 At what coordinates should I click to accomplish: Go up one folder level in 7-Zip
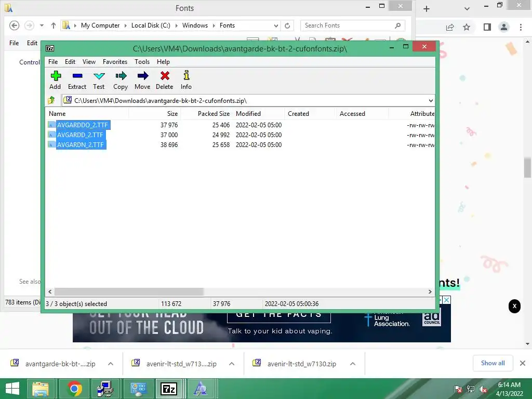pos(51,100)
